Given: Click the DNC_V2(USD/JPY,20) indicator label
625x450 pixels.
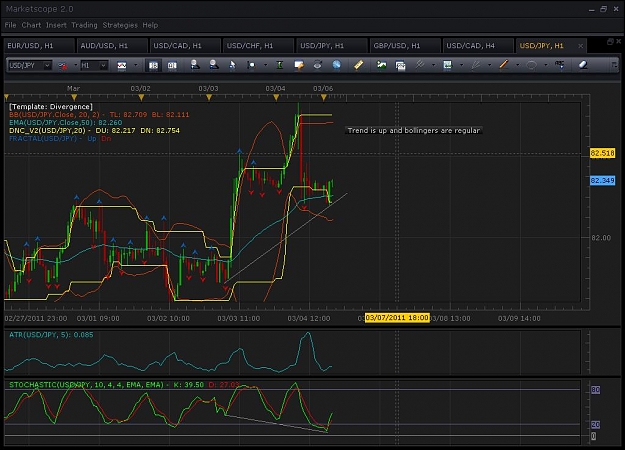Looking at the screenshot, I should 94,131.
